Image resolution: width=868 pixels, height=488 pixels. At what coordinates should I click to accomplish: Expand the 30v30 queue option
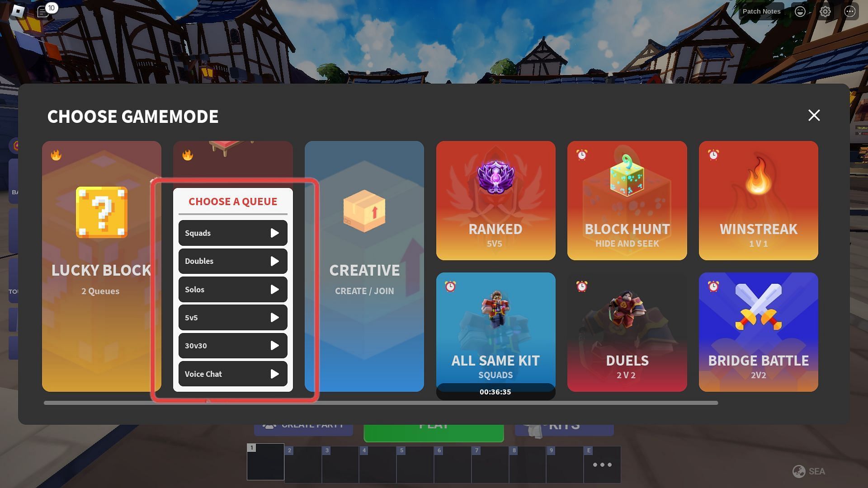click(275, 345)
